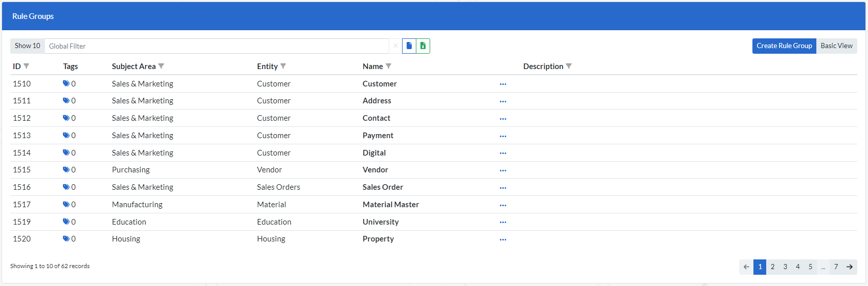Open the ellipsis menu for Payment row
The height and width of the screenshot is (286, 868).
503,136
